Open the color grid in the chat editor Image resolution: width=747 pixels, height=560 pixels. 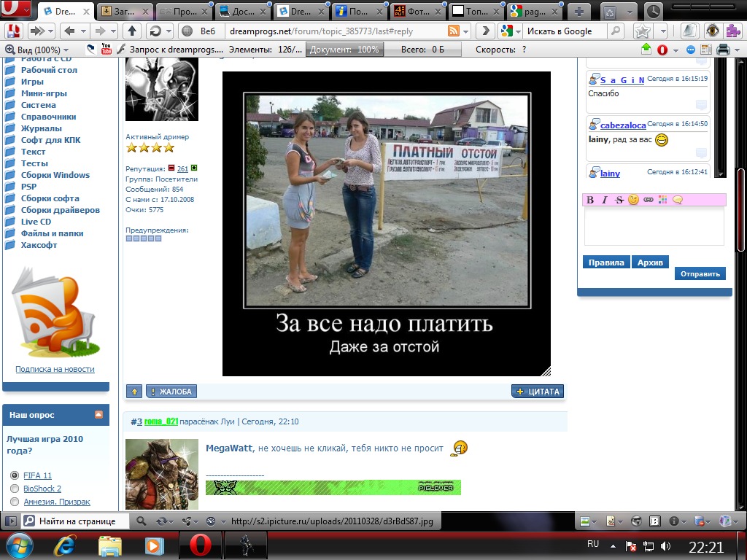pyautogui.click(x=662, y=200)
